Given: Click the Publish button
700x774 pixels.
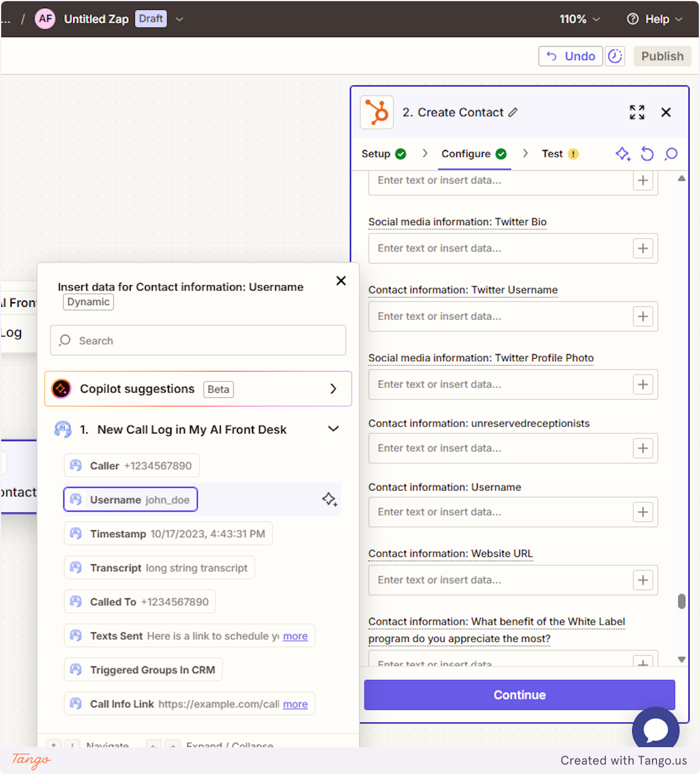Looking at the screenshot, I should click(x=662, y=56).
